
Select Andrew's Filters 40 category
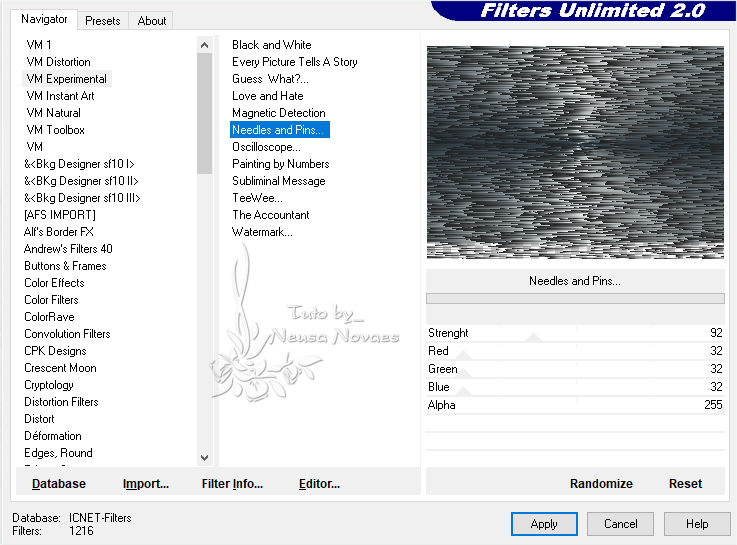coord(68,249)
